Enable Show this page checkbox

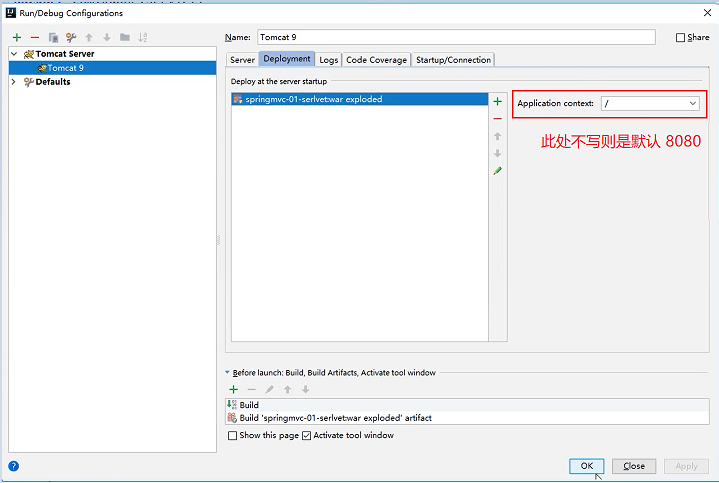232,435
